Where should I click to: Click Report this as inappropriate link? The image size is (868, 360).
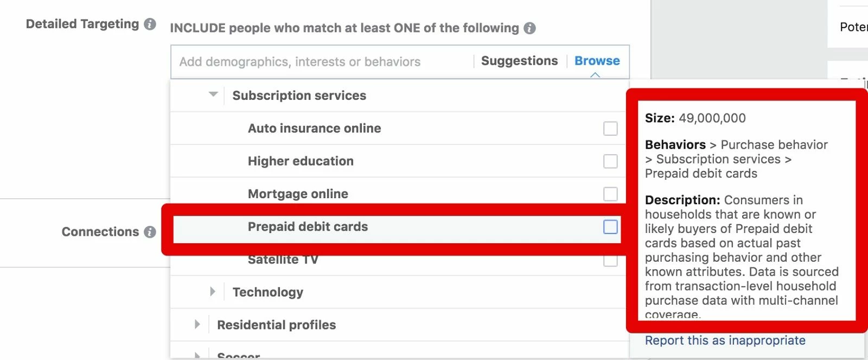[725, 340]
